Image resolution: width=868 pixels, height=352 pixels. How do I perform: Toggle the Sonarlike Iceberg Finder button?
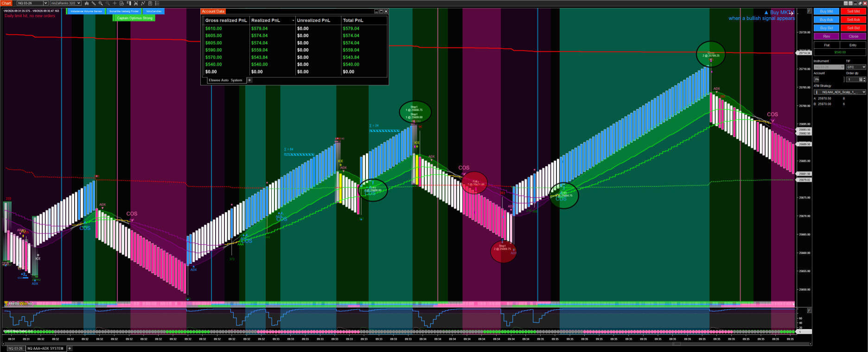[x=124, y=11]
